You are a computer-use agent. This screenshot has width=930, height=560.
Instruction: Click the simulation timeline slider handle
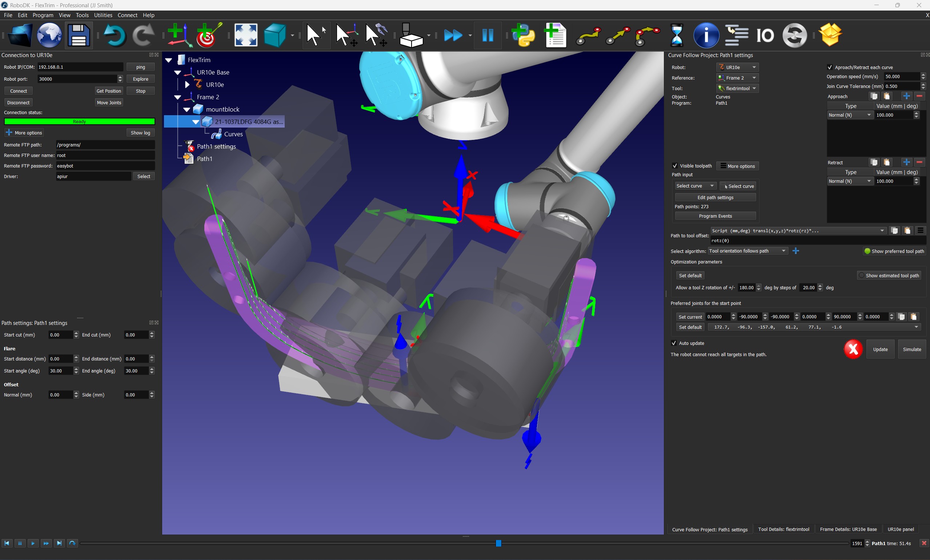click(498, 543)
